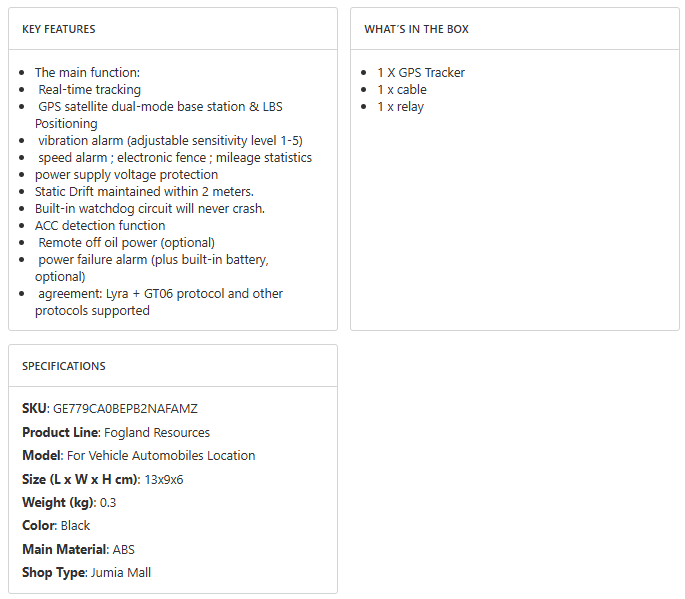Click 'ACC detection function' bullet
Image resolution: width=685 pixels, height=599 pixels.
click(x=100, y=226)
